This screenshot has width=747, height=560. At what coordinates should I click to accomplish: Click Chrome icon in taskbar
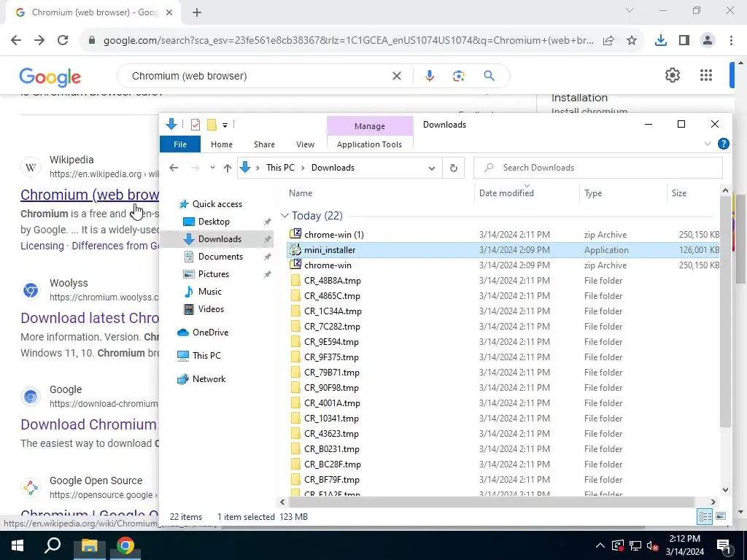coord(125,545)
